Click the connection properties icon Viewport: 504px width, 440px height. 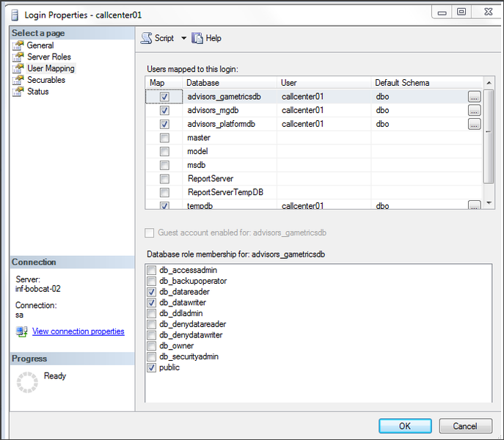pyautogui.click(x=22, y=332)
